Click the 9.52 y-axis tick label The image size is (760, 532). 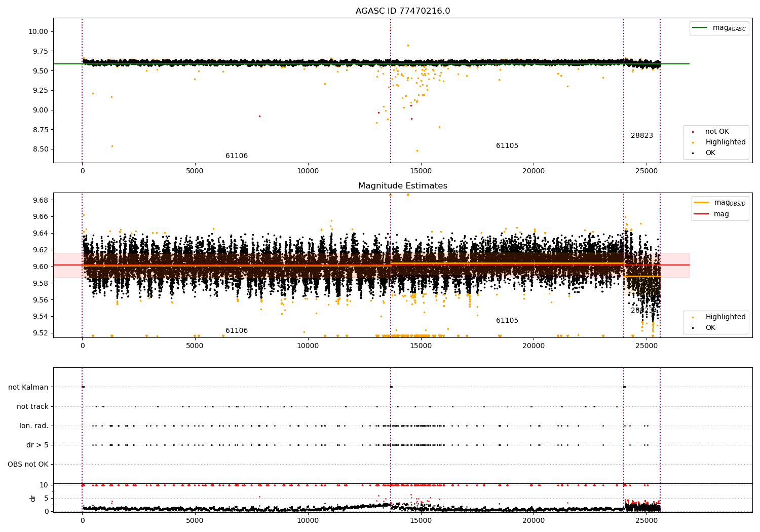point(40,333)
